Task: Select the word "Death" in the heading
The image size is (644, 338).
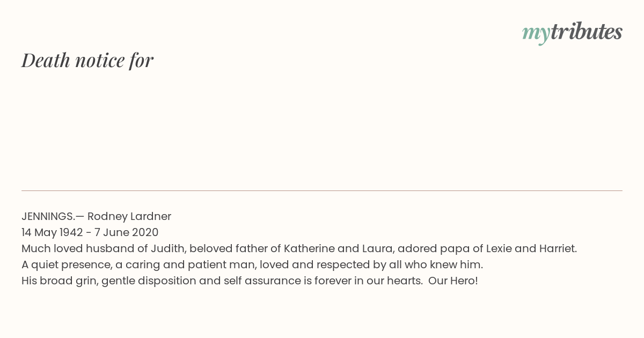Action: click(x=46, y=60)
